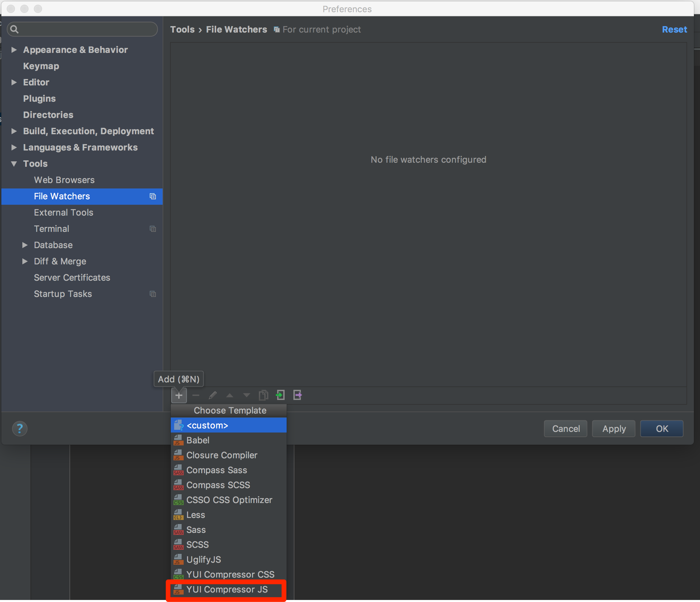This screenshot has height=602, width=700.
Task: Choose the UglifyJS template
Action: (x=229, y=559)
